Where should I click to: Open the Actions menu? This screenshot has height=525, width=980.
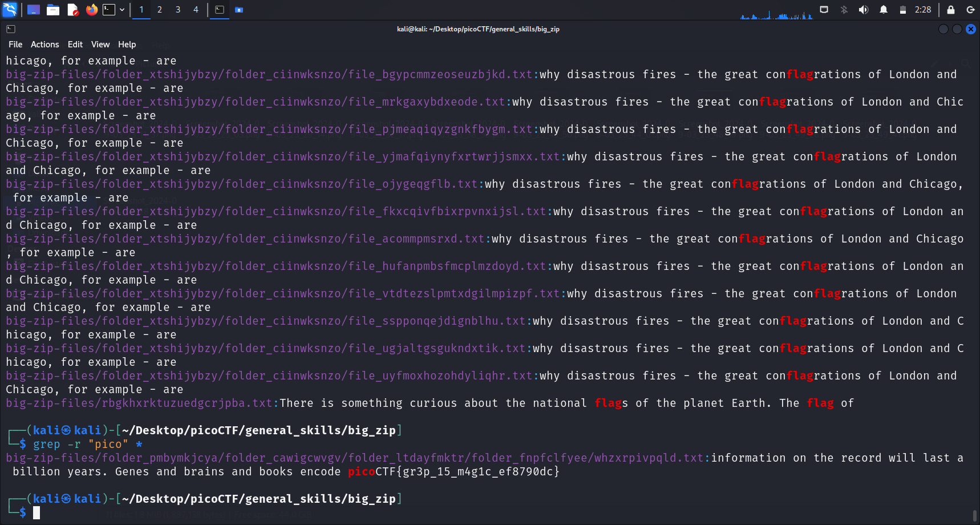coord(44,45)
